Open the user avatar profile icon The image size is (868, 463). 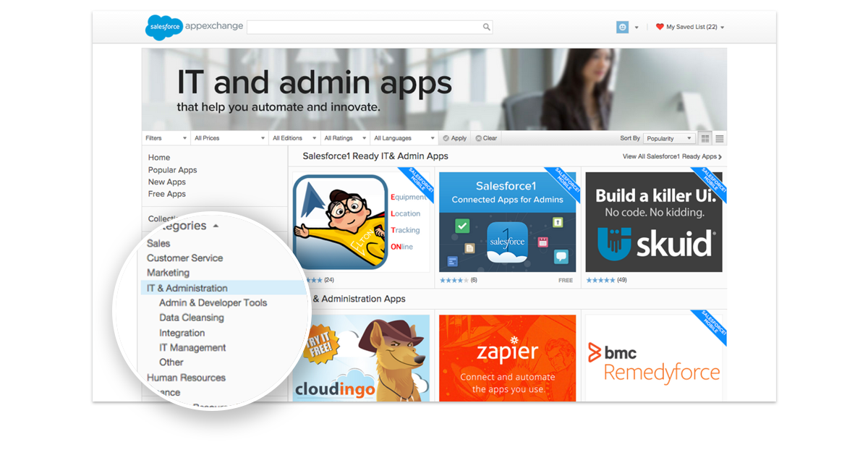(622, 27)
